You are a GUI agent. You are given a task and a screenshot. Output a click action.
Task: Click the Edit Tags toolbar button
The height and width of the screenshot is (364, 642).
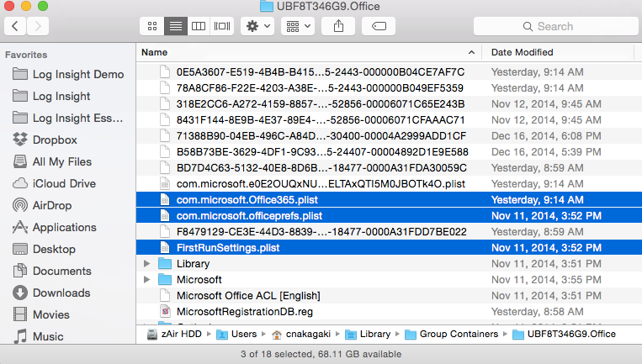(379, 27)
